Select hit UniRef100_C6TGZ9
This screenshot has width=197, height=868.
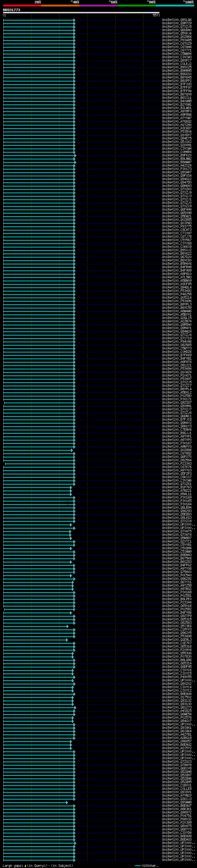pos(177,43)
